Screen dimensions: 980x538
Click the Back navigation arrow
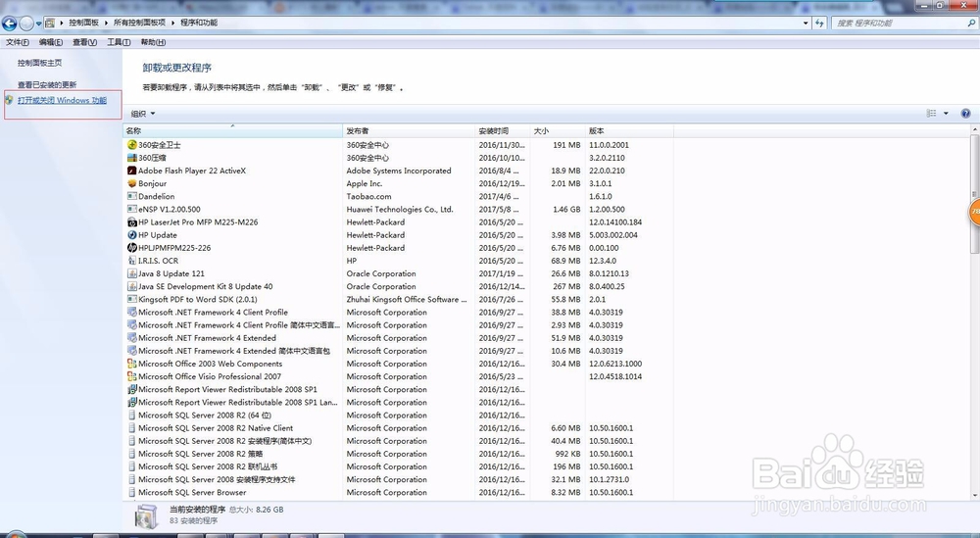pyautogui.click(x=10, y=24)
